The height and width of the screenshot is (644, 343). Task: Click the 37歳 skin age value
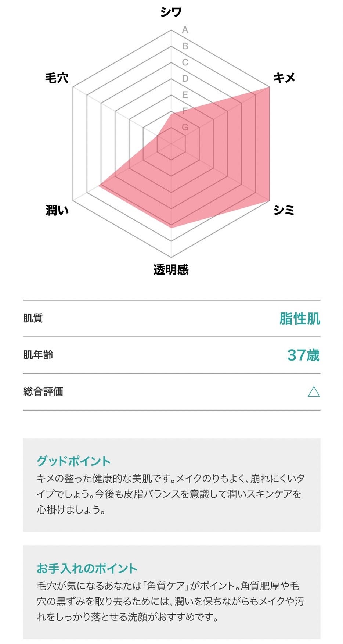tap(303, 355)
